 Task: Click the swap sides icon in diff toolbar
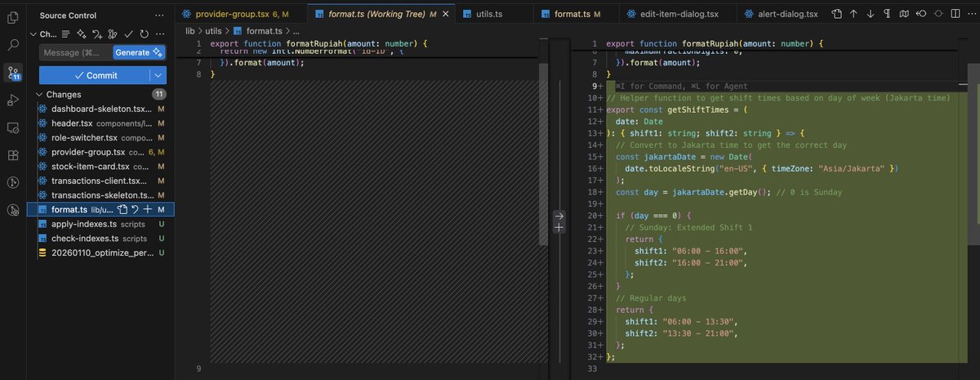pyautogui.click(x=922, y=14)
